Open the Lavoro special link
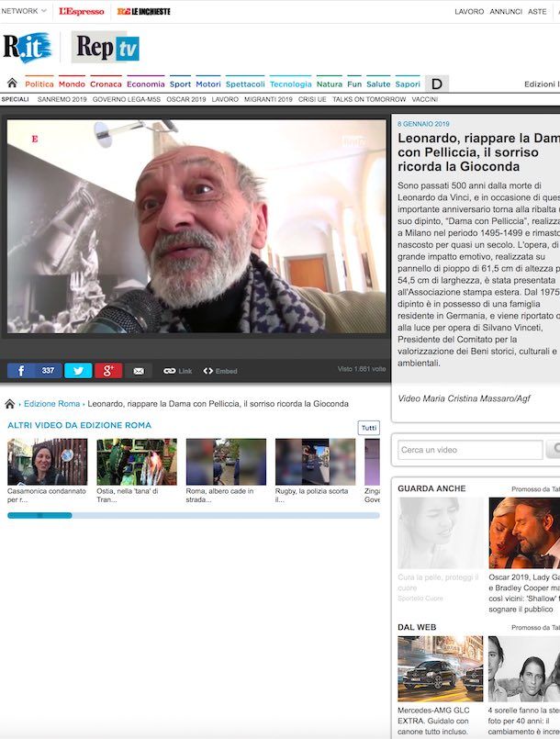The height and width of the screenshot is (739, 560). coord(225,99)
